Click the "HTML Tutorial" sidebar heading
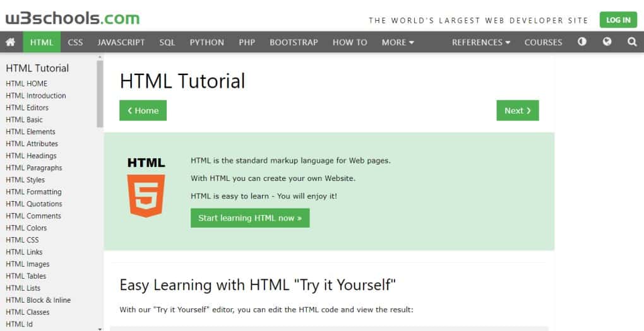 pyautogui.click(x=37, y=68)
